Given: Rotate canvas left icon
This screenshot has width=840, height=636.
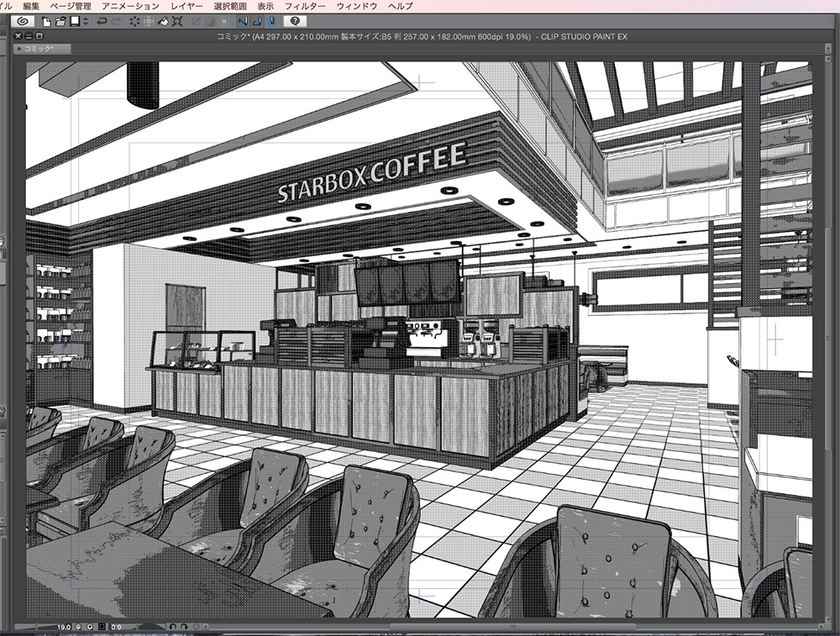Looking at the screenshot, I should [172, 627].
